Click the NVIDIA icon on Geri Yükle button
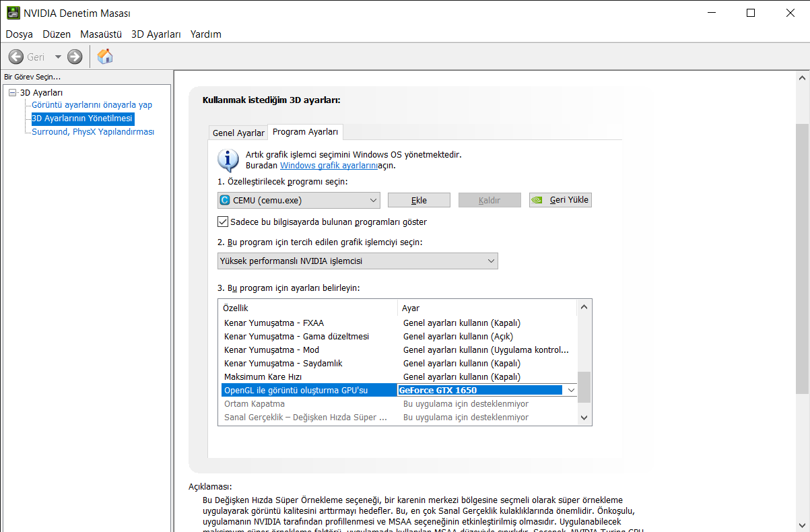 click(537, 200)
